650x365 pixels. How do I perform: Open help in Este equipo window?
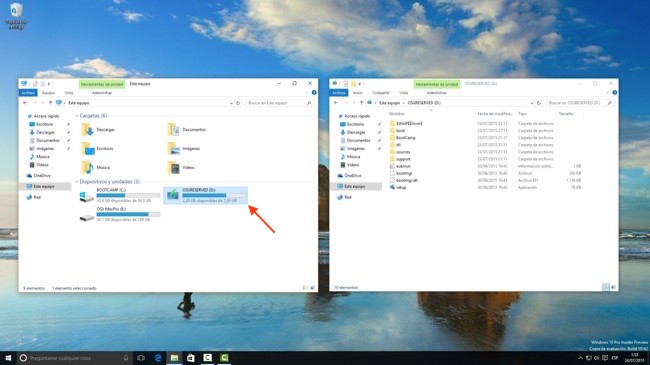point(314,92)
